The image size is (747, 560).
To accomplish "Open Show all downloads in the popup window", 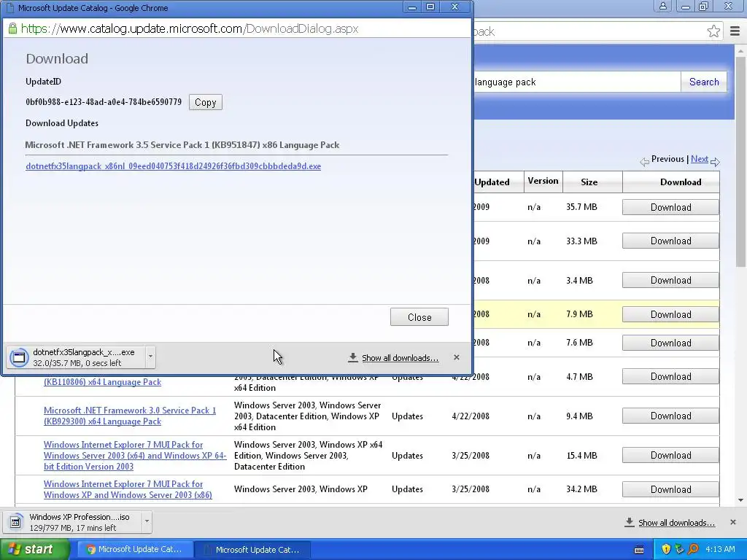I will (400, 357).
